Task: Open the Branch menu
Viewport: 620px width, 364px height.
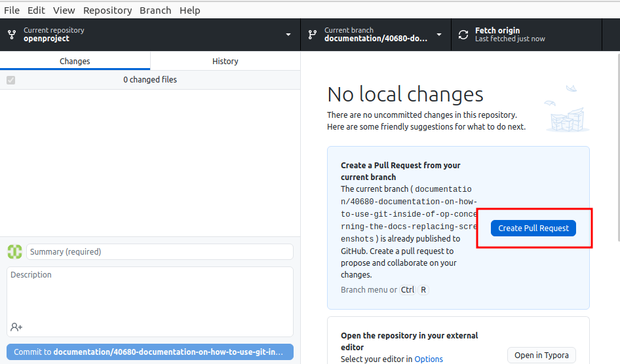Action: click(x=155, y=10)
